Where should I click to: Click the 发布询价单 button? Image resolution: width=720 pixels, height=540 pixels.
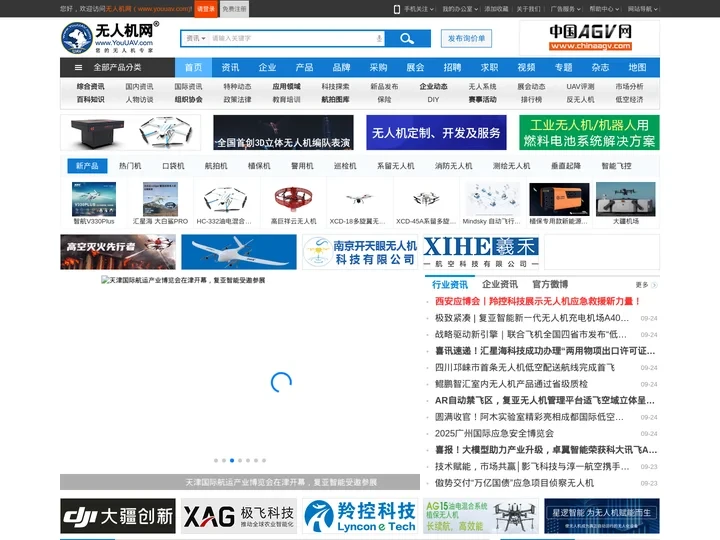pyautogui.click(x=466, y=39)
